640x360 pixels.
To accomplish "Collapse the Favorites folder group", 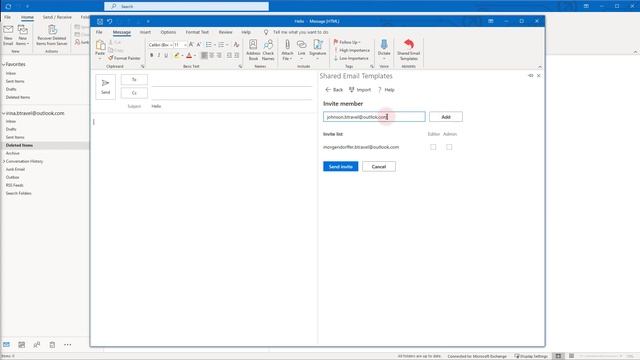I will point(4,64).
